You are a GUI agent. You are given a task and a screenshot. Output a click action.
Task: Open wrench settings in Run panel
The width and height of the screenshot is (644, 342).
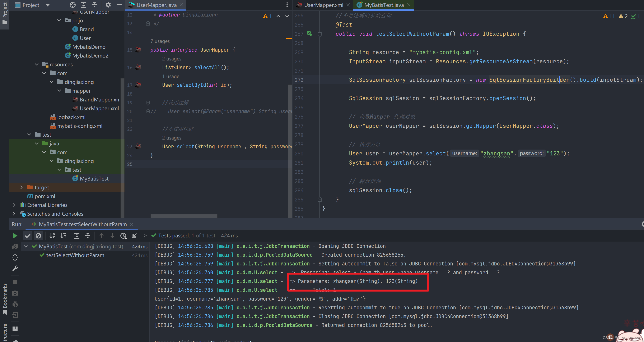tap(15, 268)
